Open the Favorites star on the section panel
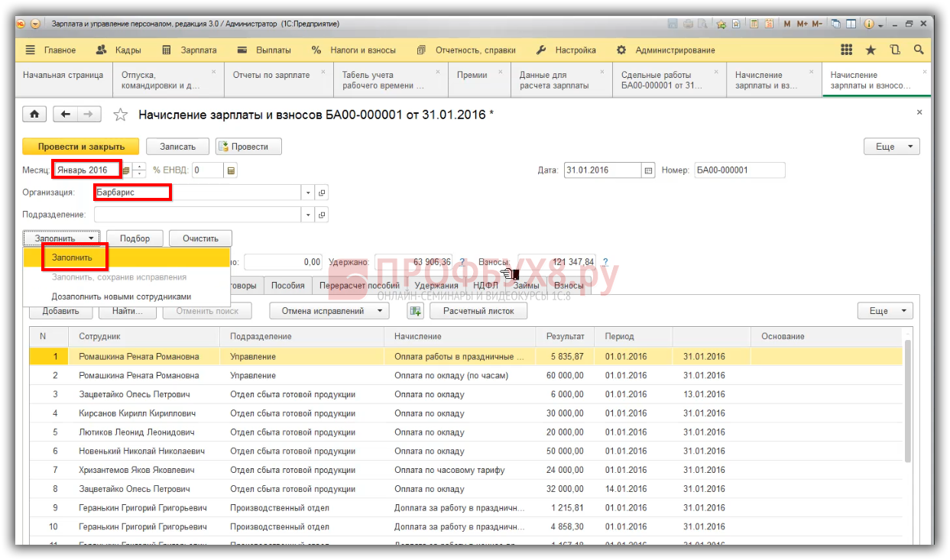 click(x=871, y=50)
